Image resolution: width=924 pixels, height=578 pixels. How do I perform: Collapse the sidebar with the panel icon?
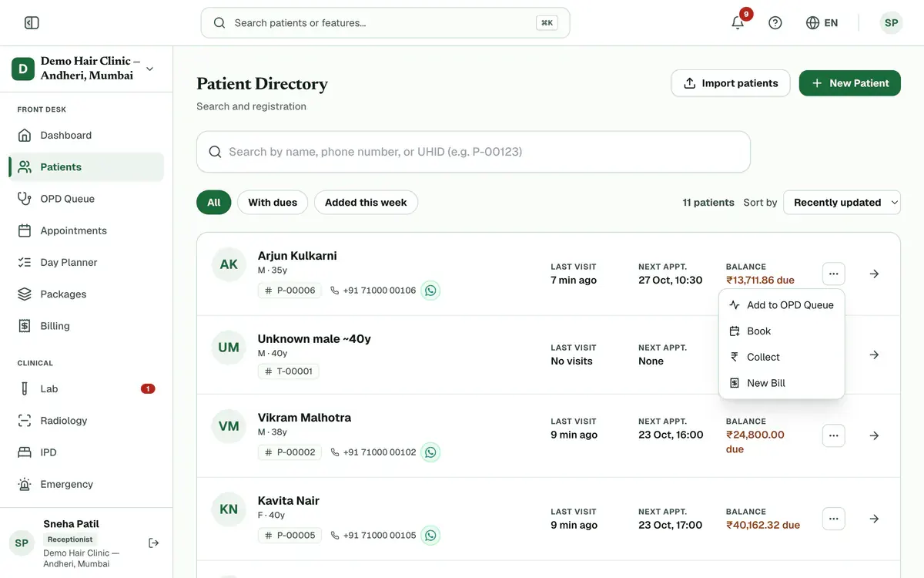click(32, 23)
